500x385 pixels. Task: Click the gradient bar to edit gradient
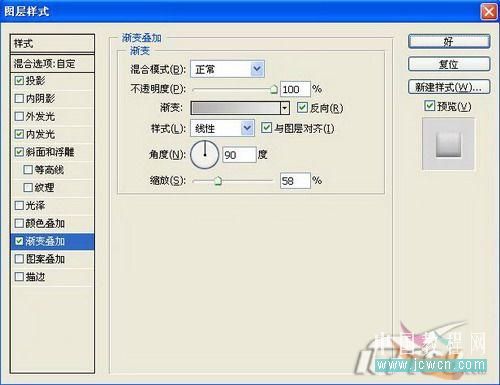tap(236, 108)
